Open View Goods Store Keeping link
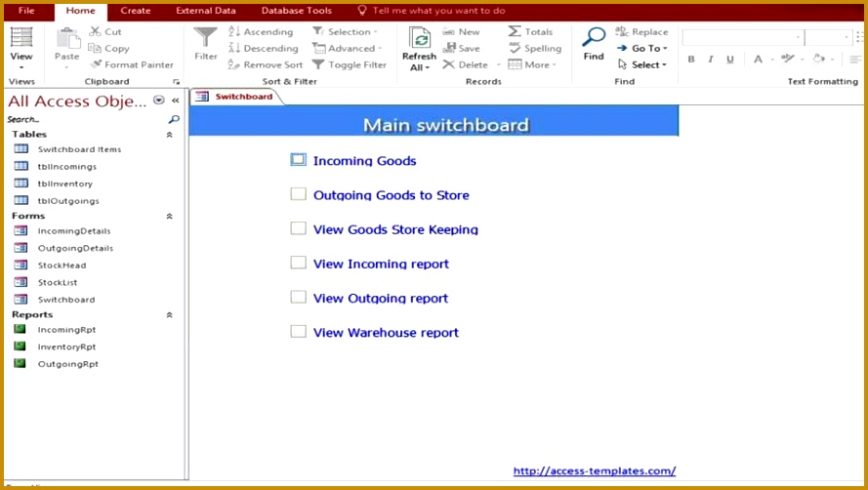The image size is (868, 490). (x=395, y=229)
